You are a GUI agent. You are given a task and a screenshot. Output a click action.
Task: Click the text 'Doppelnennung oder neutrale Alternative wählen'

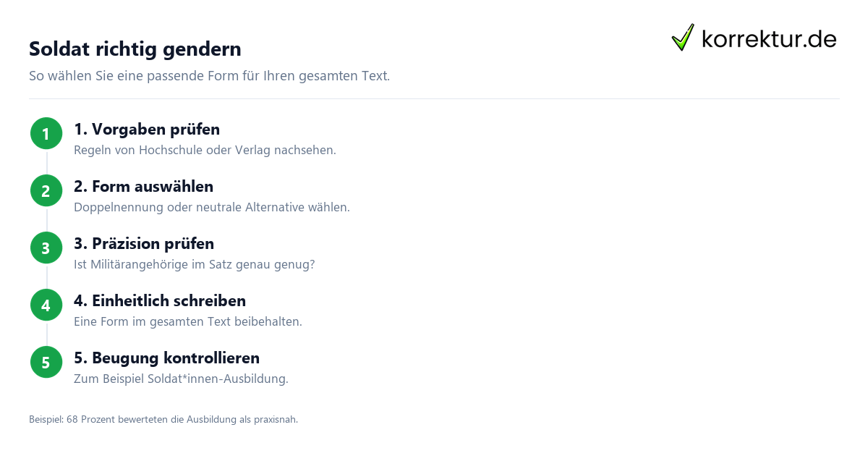point(212,208)
